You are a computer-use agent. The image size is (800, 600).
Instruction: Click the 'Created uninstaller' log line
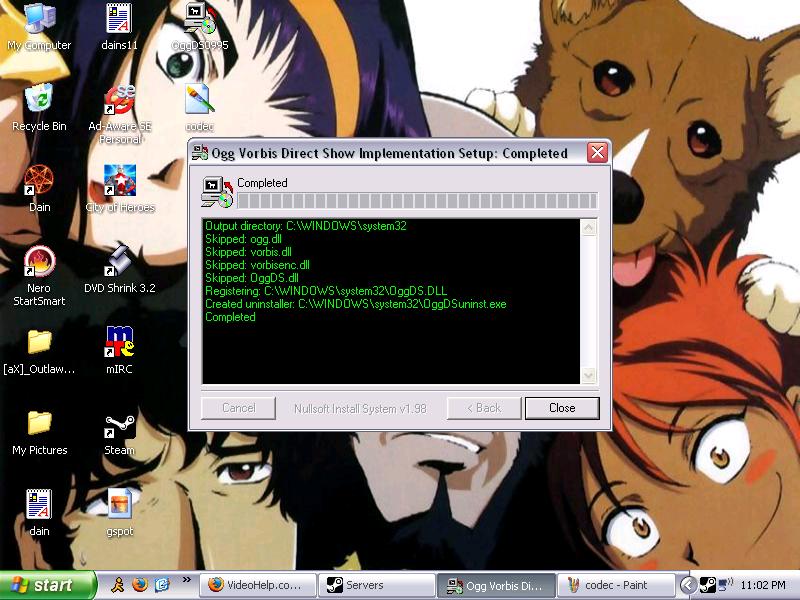[356, 304]
